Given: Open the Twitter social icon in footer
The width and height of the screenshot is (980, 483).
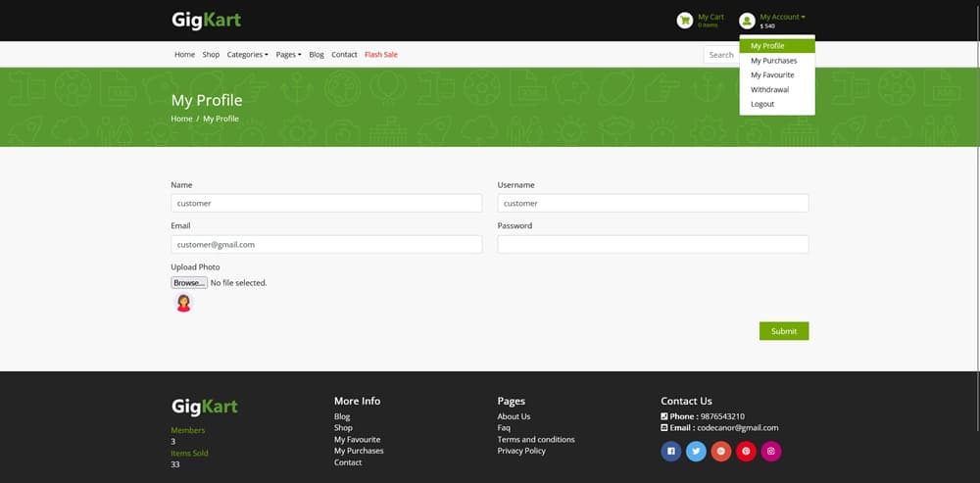Looking at the screenshot, I should (696, 452).
